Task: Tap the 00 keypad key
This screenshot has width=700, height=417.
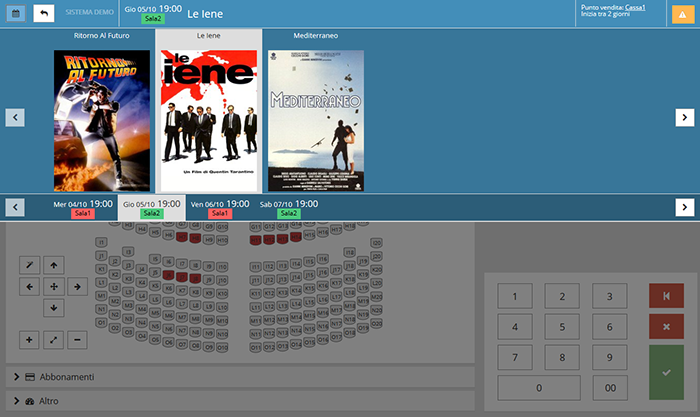Action: tap(610, 388)
